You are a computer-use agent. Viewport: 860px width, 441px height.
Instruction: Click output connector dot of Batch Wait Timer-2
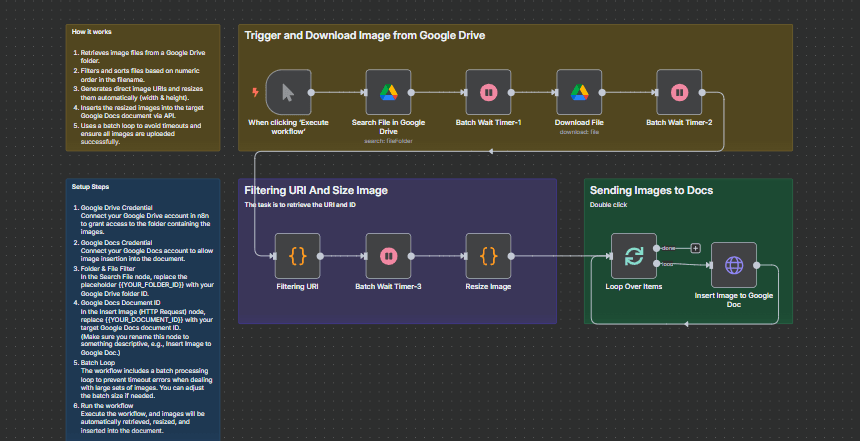[x=702, y=92]
